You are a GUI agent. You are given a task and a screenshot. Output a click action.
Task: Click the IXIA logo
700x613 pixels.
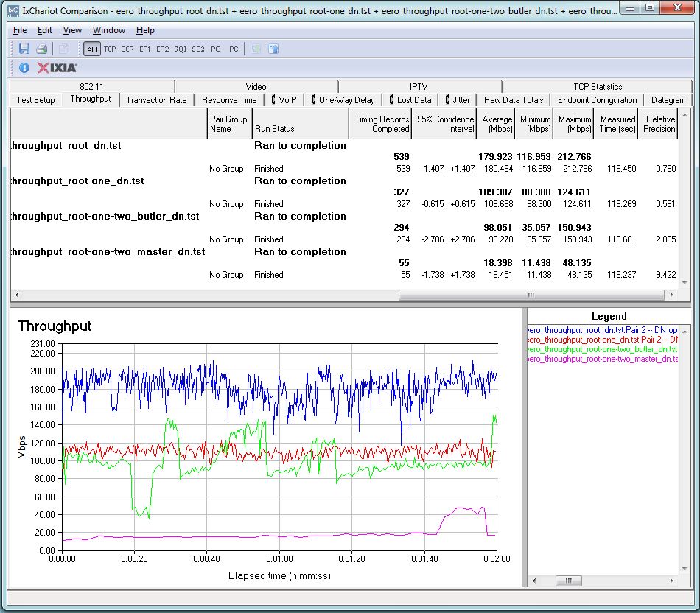(x=57, y=68)
